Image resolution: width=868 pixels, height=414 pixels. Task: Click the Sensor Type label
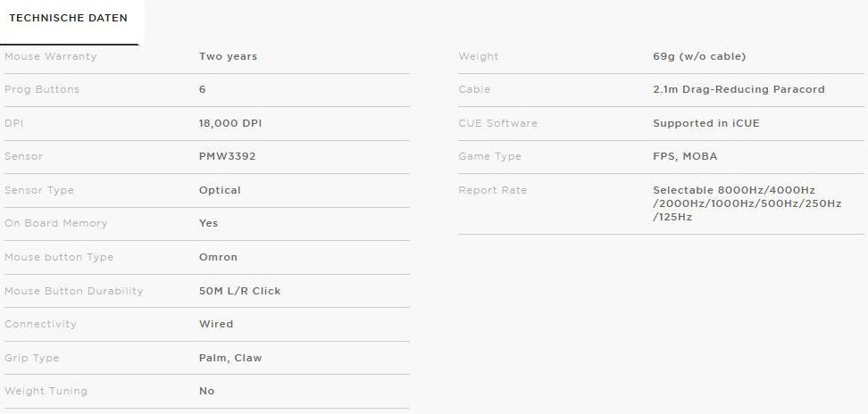tap(39, 190)
